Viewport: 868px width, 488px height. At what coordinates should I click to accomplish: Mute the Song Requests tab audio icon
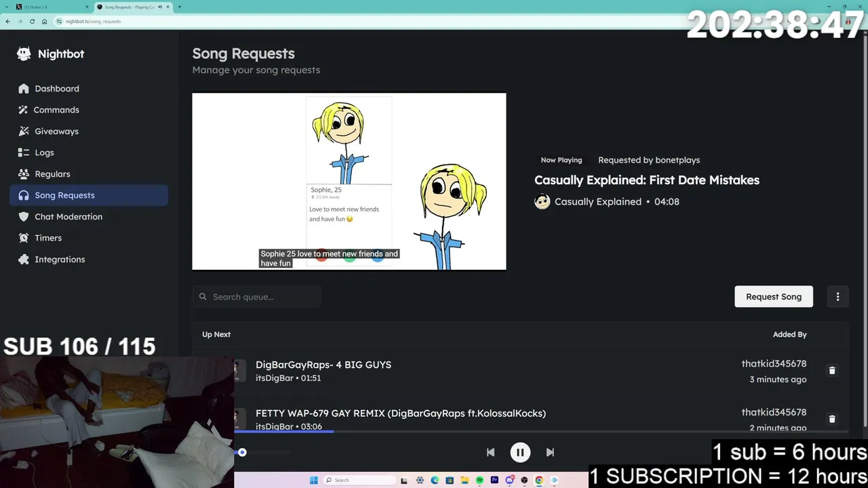(x=160, y=7)
